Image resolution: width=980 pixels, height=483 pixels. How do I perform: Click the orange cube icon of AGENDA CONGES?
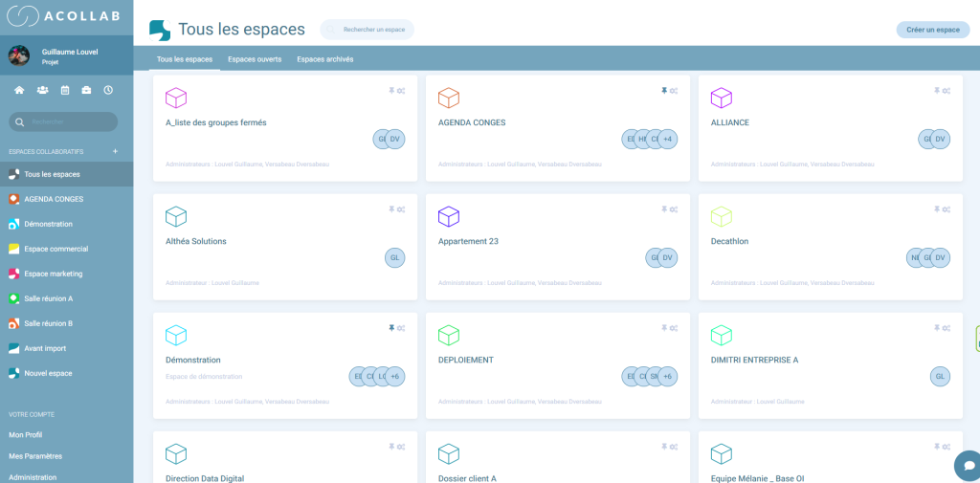click(x=449, y=98)
